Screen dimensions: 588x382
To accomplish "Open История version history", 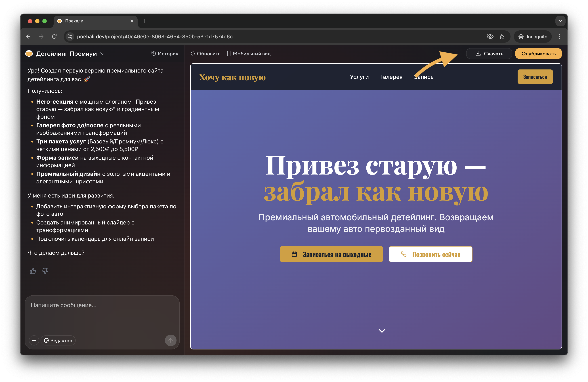I will tap(165, 54).
